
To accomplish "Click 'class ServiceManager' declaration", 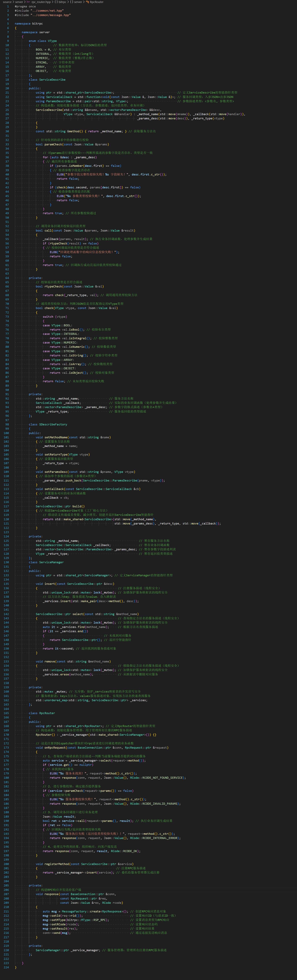I will click(x=47, y=562).
